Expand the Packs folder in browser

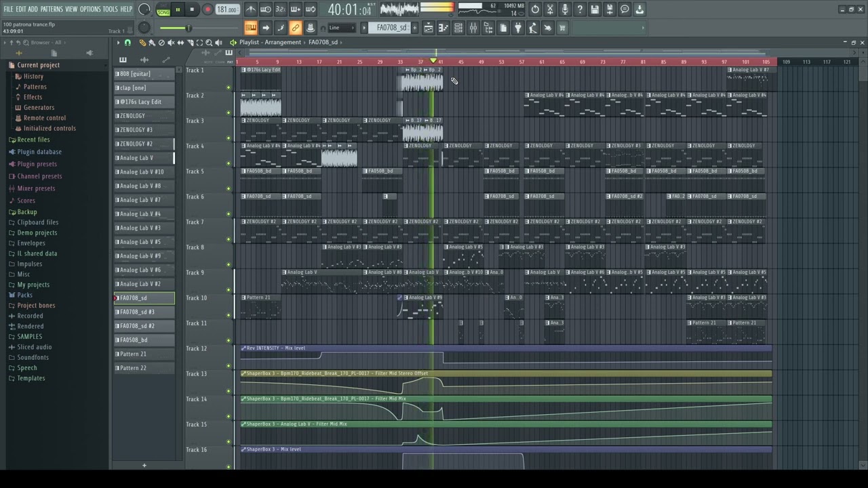point(24,295)
